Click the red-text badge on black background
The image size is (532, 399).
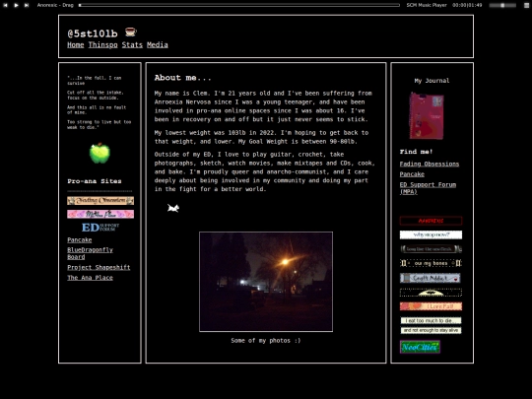(431, 221)
